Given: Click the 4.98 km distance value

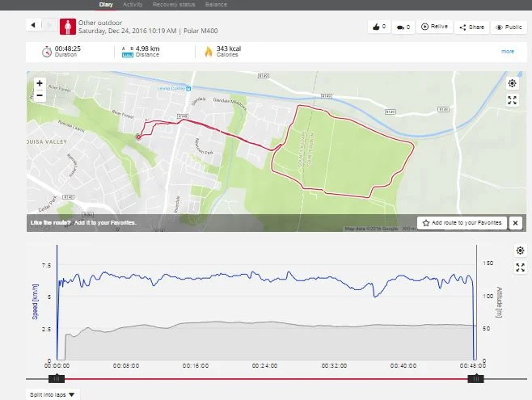Looking at the screenshot, I should (148, 48).
